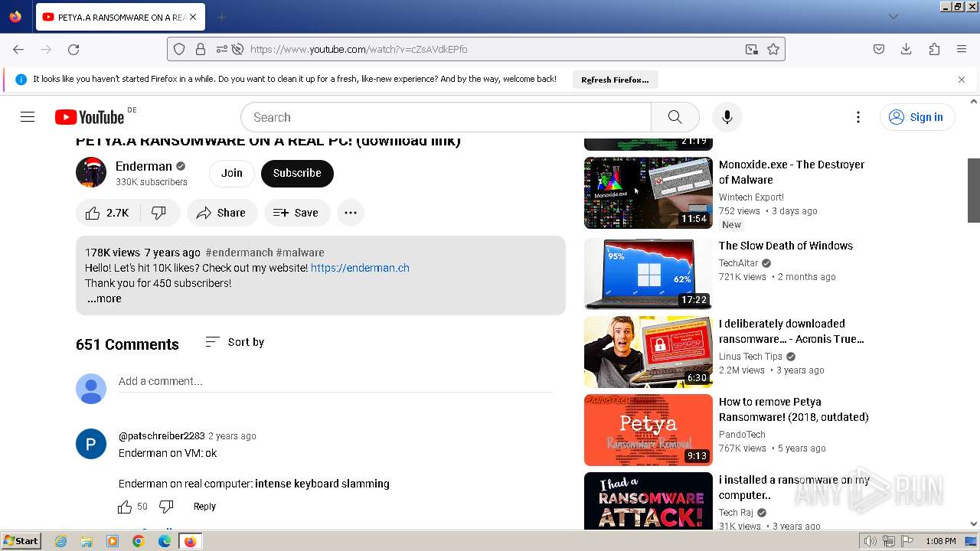
Task: Save the video to a playlist
Action: (296, 213)
